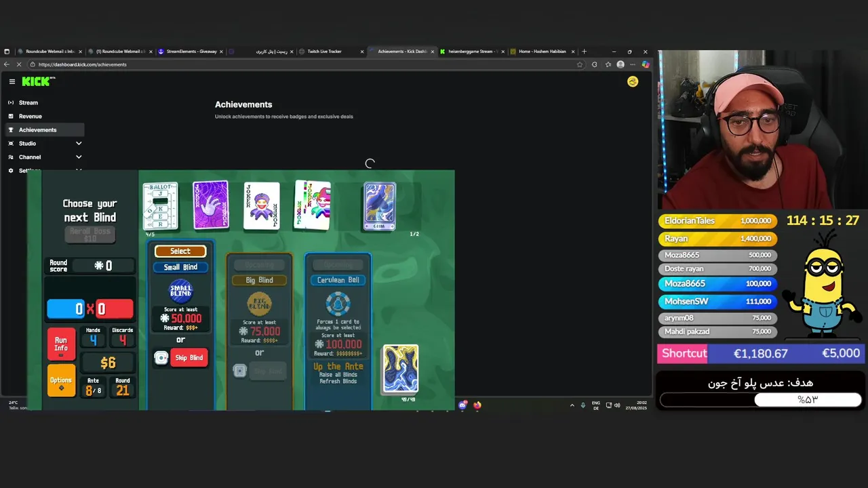Click the Big Blind chip icon

tap(259, 303)
